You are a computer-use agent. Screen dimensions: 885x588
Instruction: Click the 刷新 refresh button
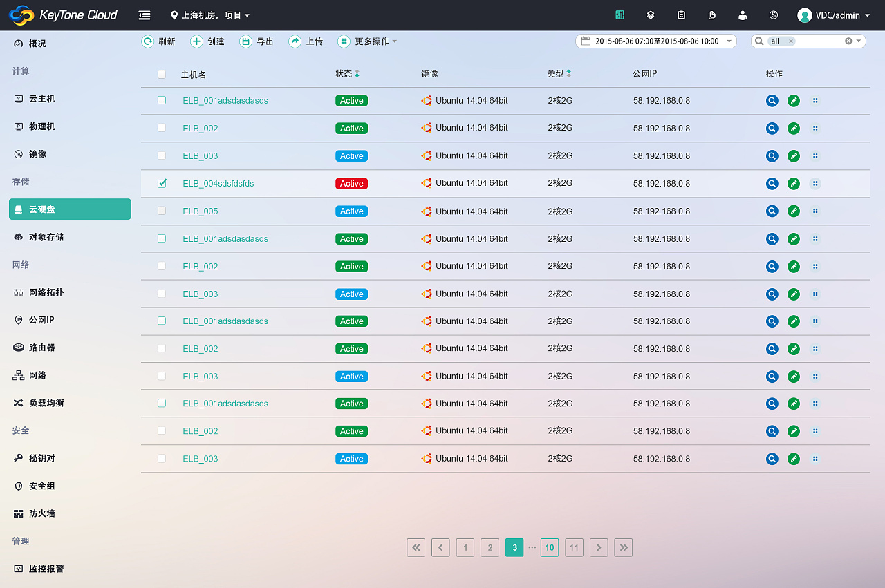158,41
